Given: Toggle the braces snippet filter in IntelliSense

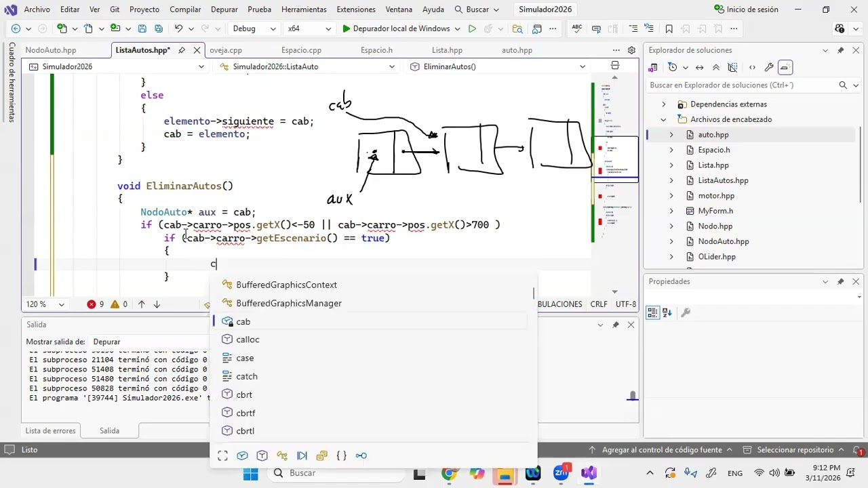Looking at the screenshot, I should [x=342, y=455].
